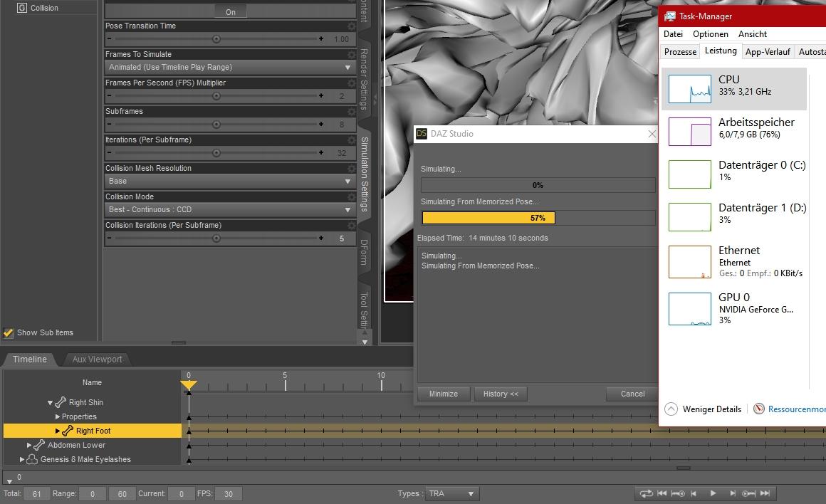The width and height of the screenshot is (826, 504).
Task: Open FPS Multiplier gear settings
Action: 351,83
